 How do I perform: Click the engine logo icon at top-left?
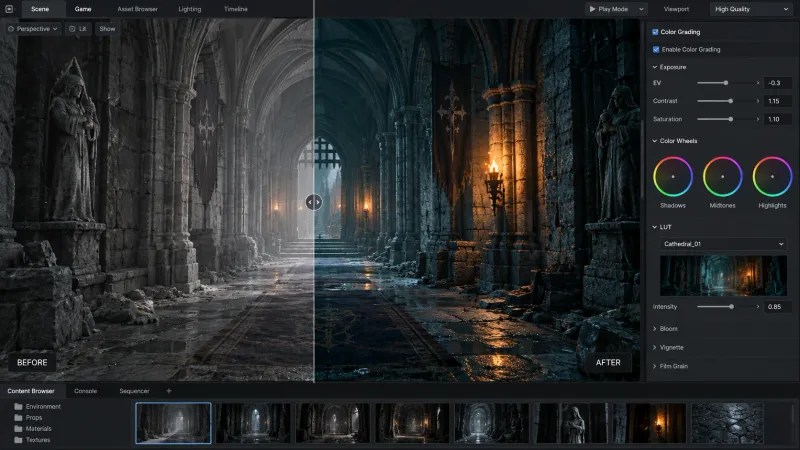point(9,9)
